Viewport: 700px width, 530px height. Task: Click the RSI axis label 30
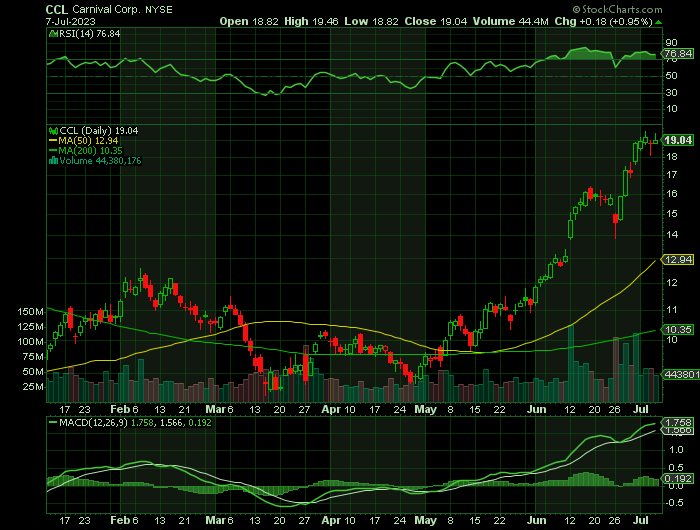pos(671,92)
